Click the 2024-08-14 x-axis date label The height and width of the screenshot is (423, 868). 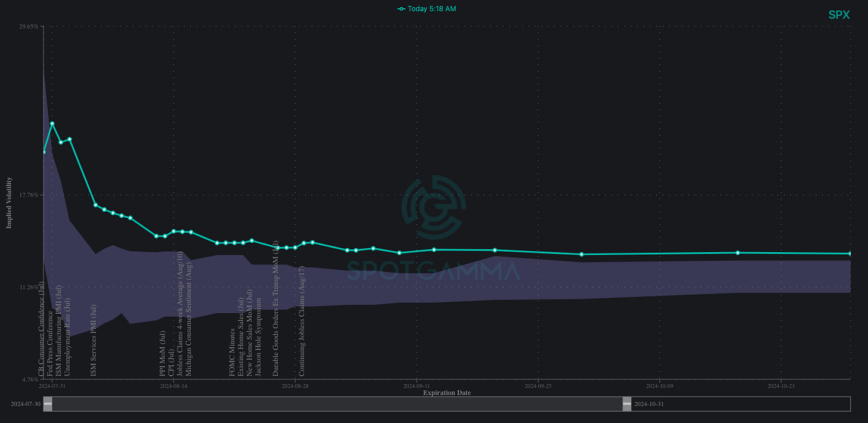pos(173,386)
